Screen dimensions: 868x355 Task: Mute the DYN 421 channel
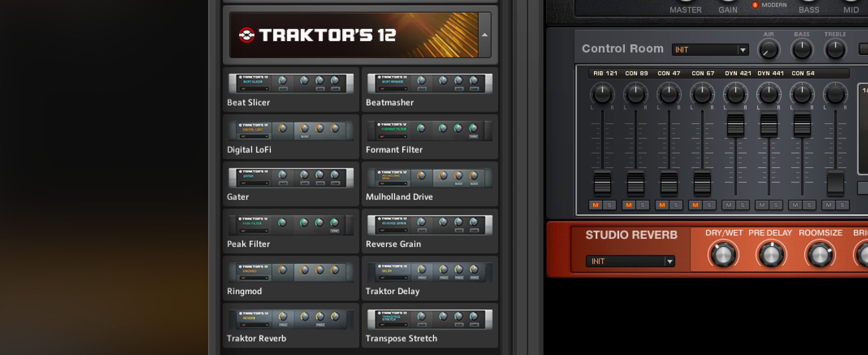(x=729, y=205)
